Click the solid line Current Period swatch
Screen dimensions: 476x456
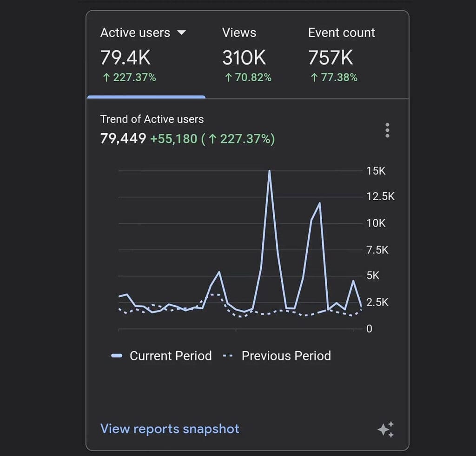click(x=117, y=356)
